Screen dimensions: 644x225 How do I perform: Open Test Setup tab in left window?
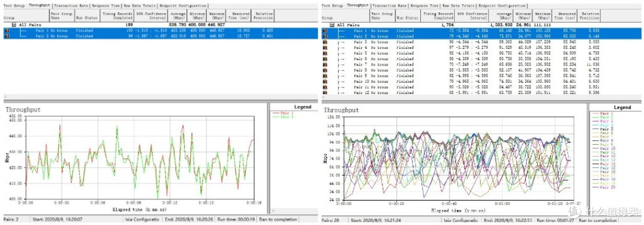click(x=14, y=6)
